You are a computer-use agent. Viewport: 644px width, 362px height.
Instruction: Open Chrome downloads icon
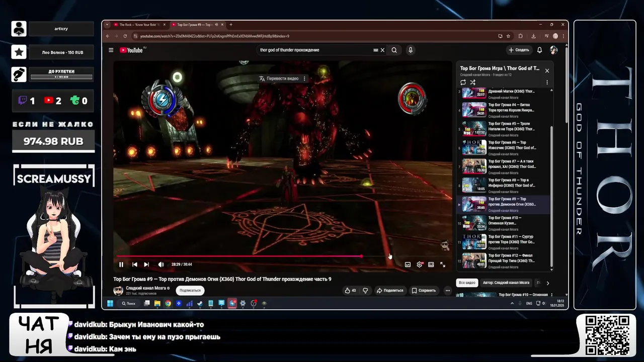pyautogui.click(x=533, y=36)
